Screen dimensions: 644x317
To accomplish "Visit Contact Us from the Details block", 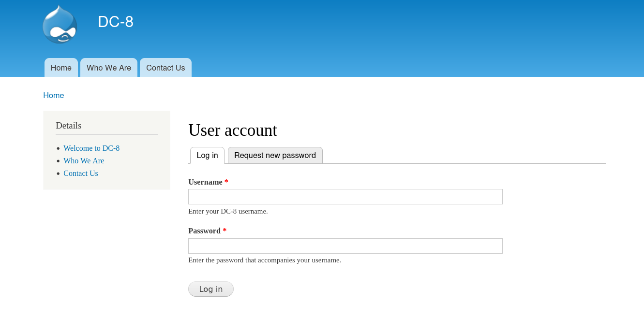I will click(x=81, y=173).
